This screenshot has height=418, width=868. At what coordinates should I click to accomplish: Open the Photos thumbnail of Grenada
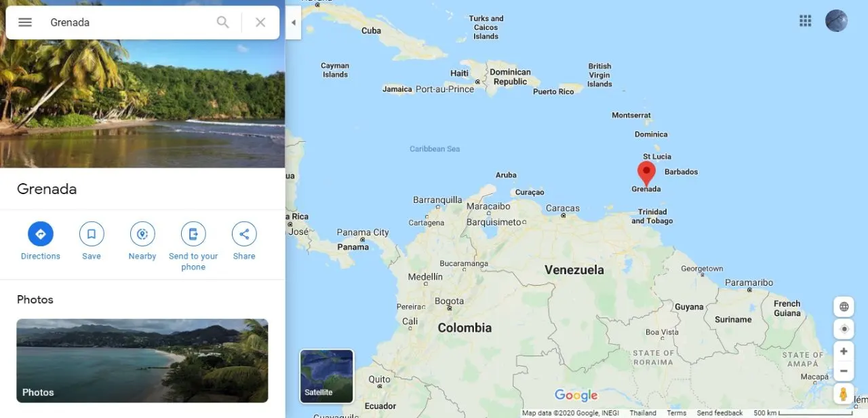click(x=142, y=361)
